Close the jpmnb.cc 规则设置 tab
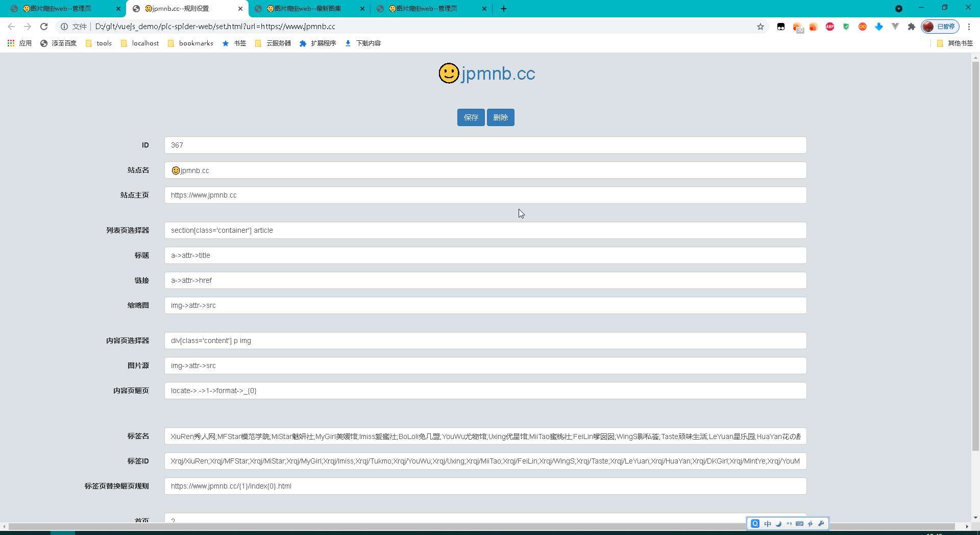This screenshot has width=980, height=535. click(240, 9)
